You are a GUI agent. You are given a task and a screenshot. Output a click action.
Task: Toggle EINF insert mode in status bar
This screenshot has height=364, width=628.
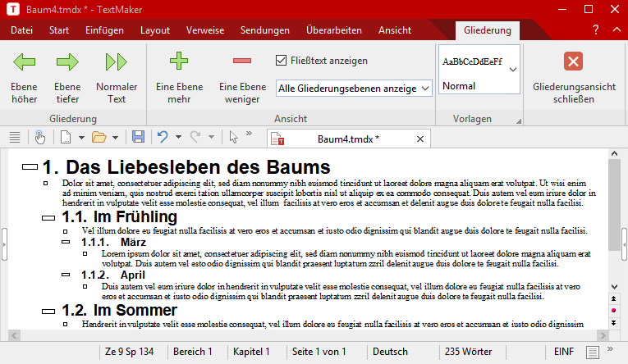click(x=564, y=352)
